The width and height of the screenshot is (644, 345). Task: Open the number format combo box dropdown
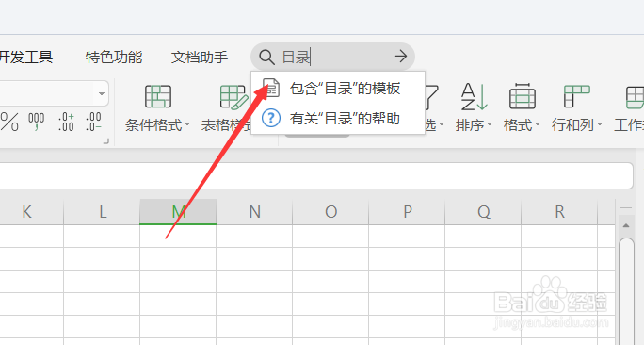(x=102, y=93)
